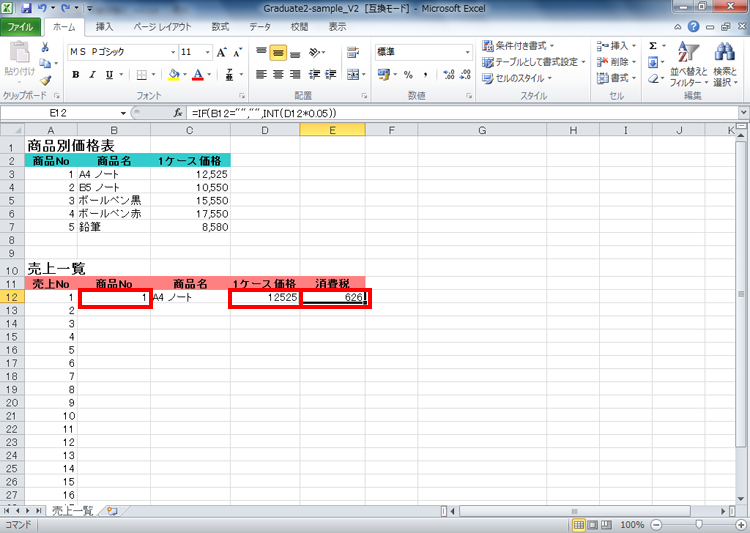
Task: Click the Fill down icon
Action: pos(653,62)
